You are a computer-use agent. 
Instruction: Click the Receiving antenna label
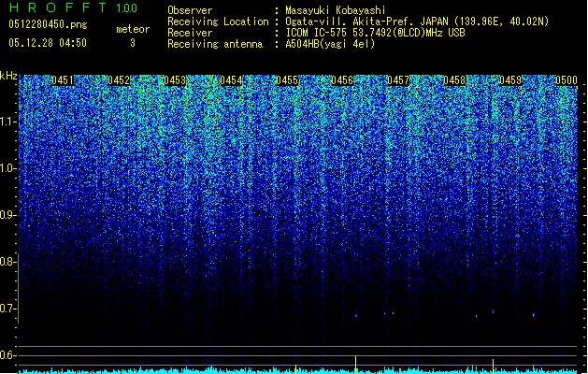[x=215, y=44]
